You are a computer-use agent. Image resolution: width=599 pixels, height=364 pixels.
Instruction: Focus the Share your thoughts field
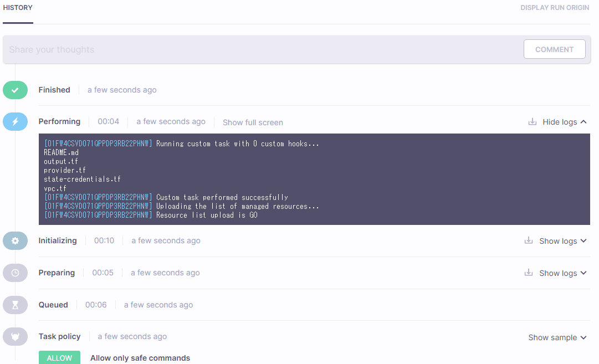pos(263,50)
